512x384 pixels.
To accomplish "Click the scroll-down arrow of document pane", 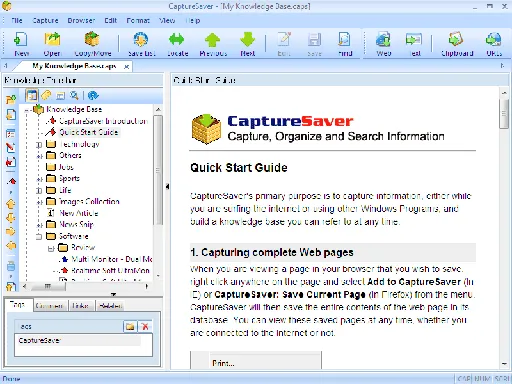I will pyautogui.click(x=504, y=364).
